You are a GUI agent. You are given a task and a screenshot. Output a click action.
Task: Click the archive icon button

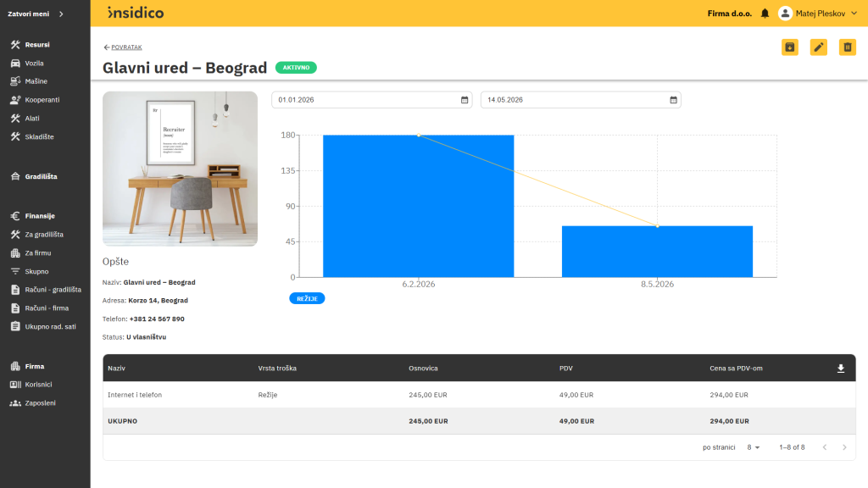789,47
